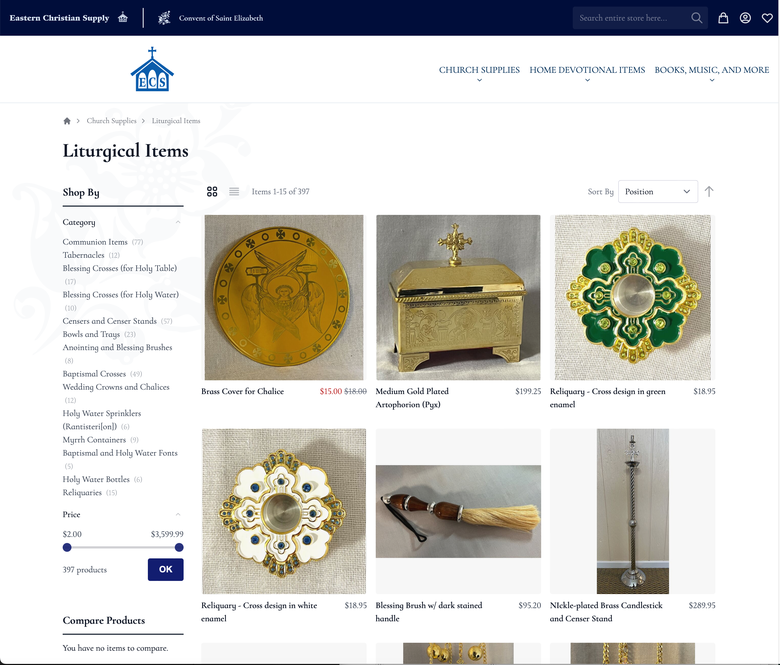Click the search magnifier icon
Screen dimensions: 780x665
tap(696, 18)
